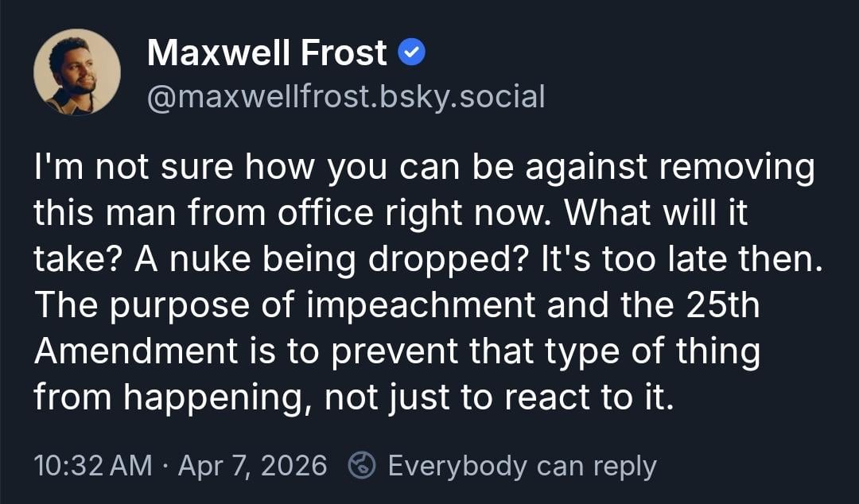This screenshot has width=859, height=504.
Task: Click the @maxwellfrost.bsky.social handle
Action: click(346, 97)
